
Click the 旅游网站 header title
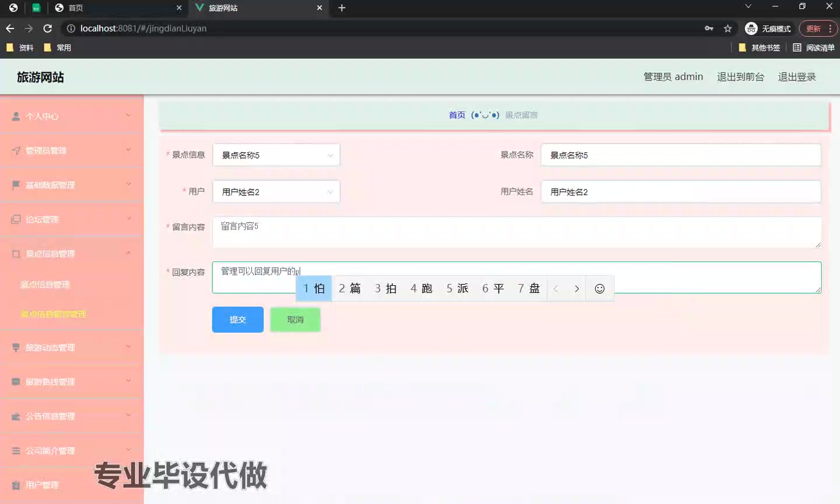pos(40,77)
